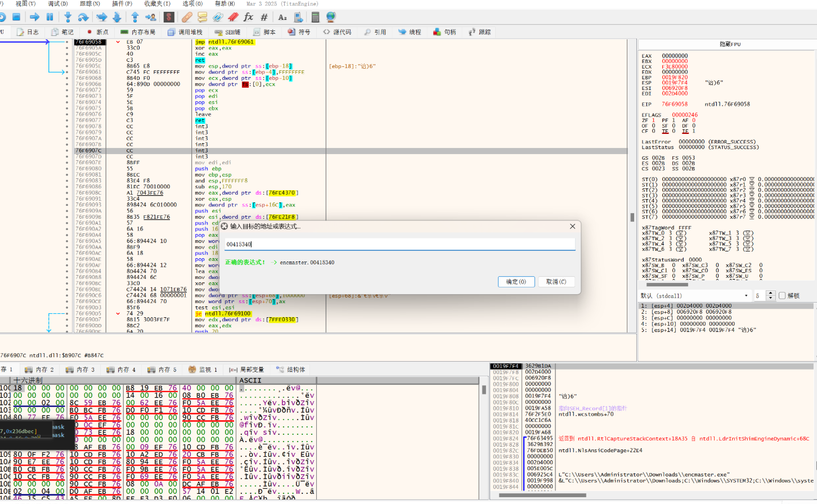Open the calculator icon
The image size is (817, 504).
pos(315,17)
